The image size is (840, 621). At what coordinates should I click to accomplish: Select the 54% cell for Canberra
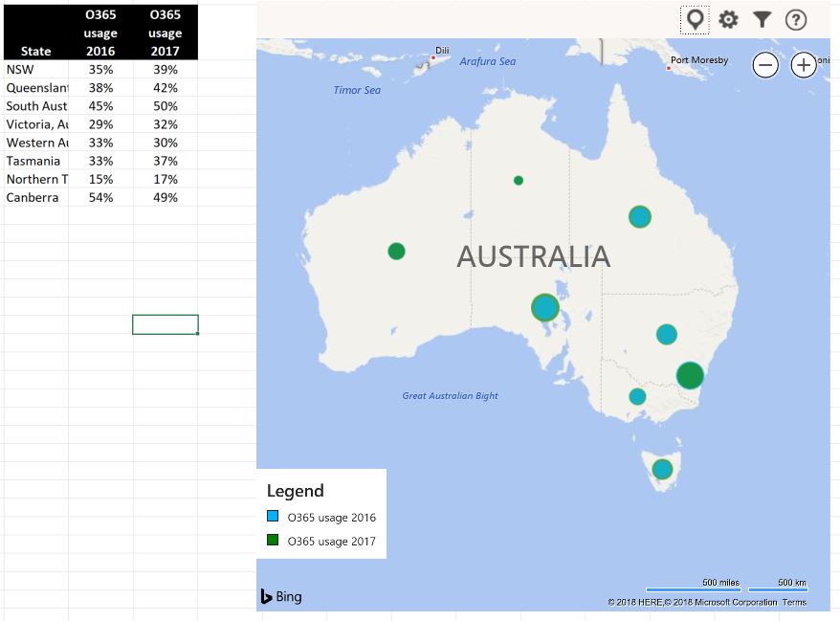[x=100, y=197]
